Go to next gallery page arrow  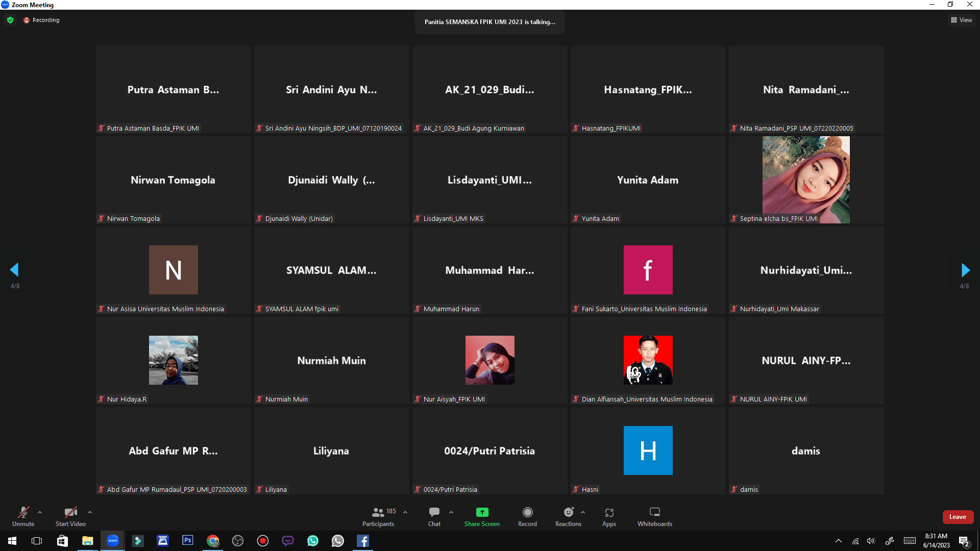(x=965, y=270)
